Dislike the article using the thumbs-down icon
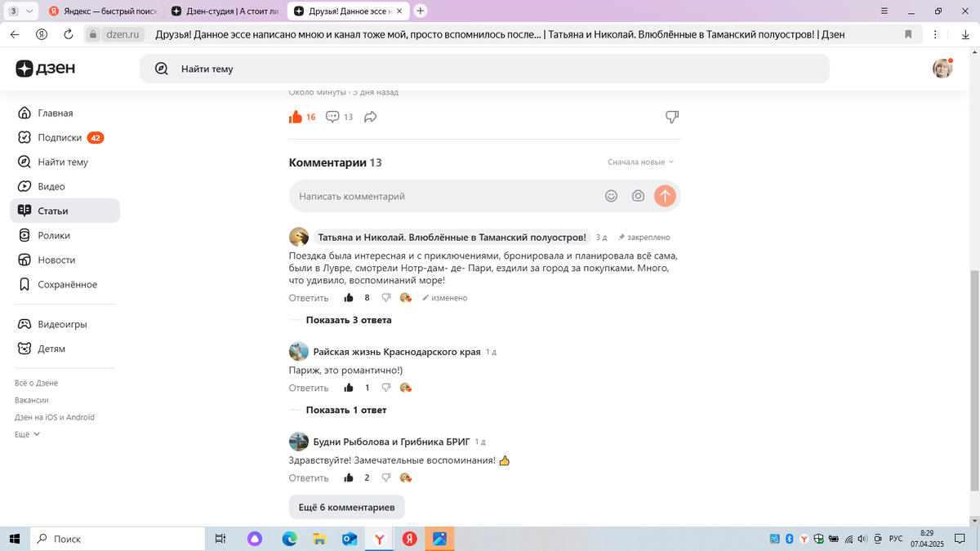 click(672, 117)
